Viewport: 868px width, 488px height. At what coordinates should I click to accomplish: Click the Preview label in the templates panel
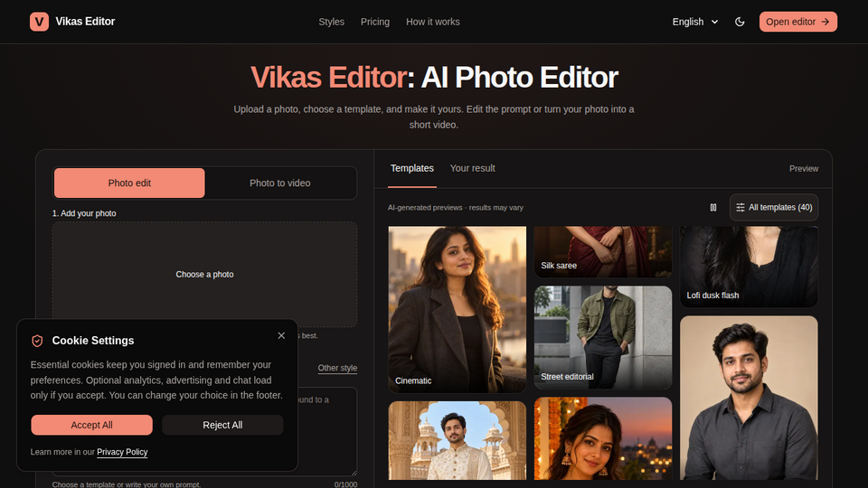click(x=803, y=169)
